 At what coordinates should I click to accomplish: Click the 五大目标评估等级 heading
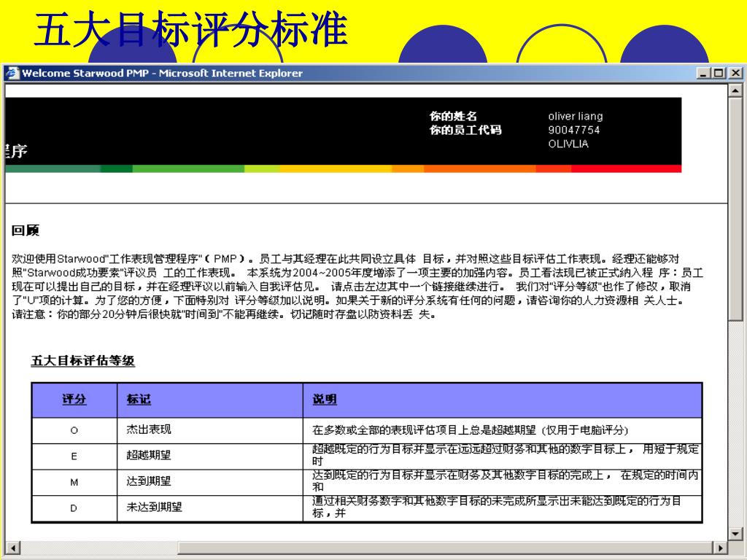click(x=83, y=361)
